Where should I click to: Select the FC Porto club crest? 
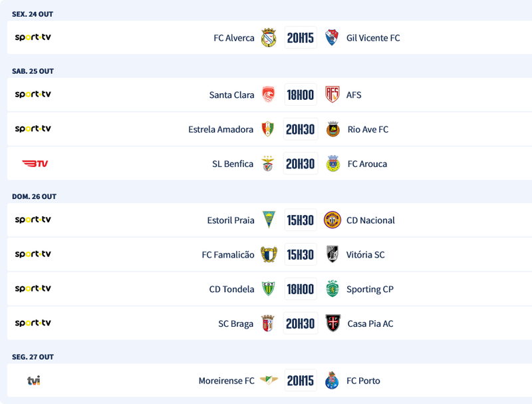[x=332, y=381]
